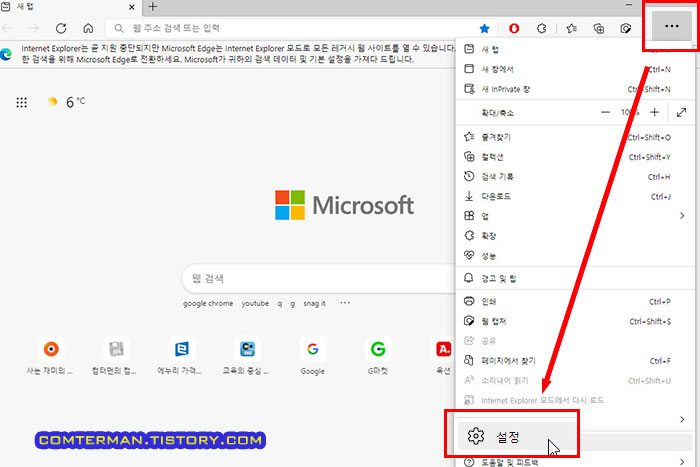Show more search suggestions ellipsis
This screenshot has width=700, height=467.
click(345, 303)
